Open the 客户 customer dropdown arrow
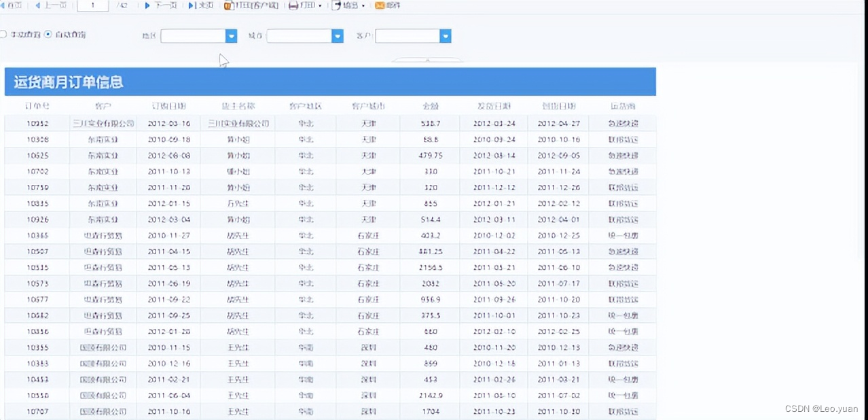The height and width of the screenshot is (420, 868). [x=446, y=36]
